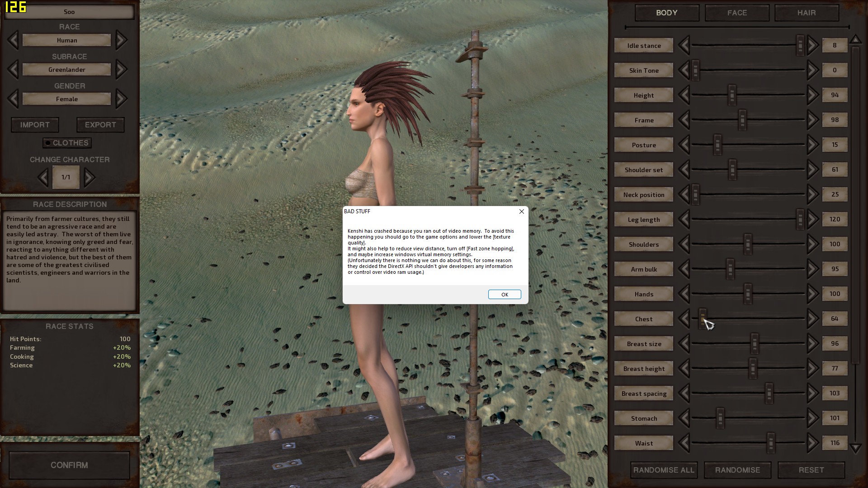Click RANDOMISE ALL button
This screenshot has height=488, width=868.
664,470
